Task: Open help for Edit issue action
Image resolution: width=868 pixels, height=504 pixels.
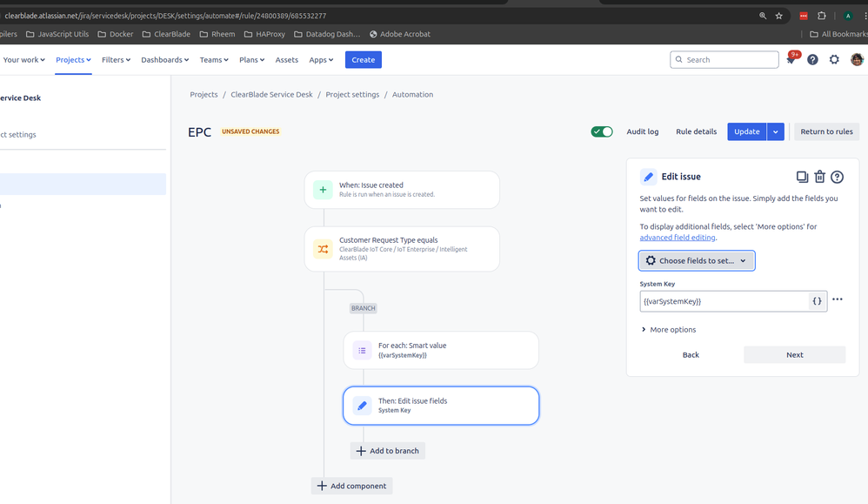Action: point(837,177)
